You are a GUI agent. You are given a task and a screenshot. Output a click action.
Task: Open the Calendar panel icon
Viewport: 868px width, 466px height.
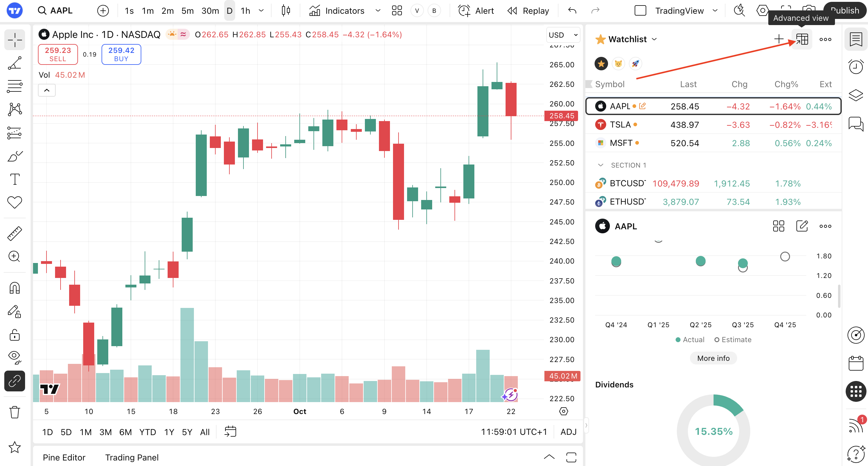(x=855, y=363)
